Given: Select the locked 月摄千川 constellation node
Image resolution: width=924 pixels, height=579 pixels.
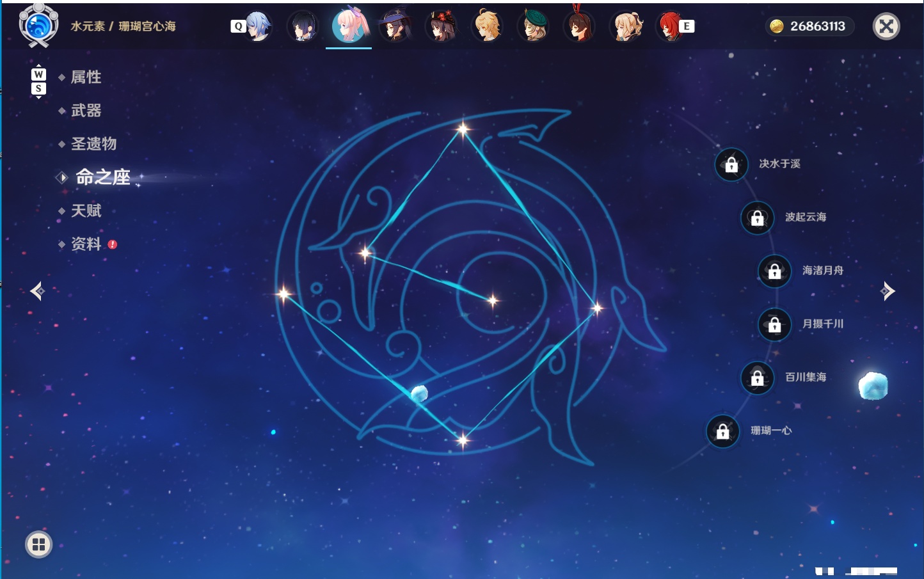Looking at the screenshot, I should pos(775,325).
